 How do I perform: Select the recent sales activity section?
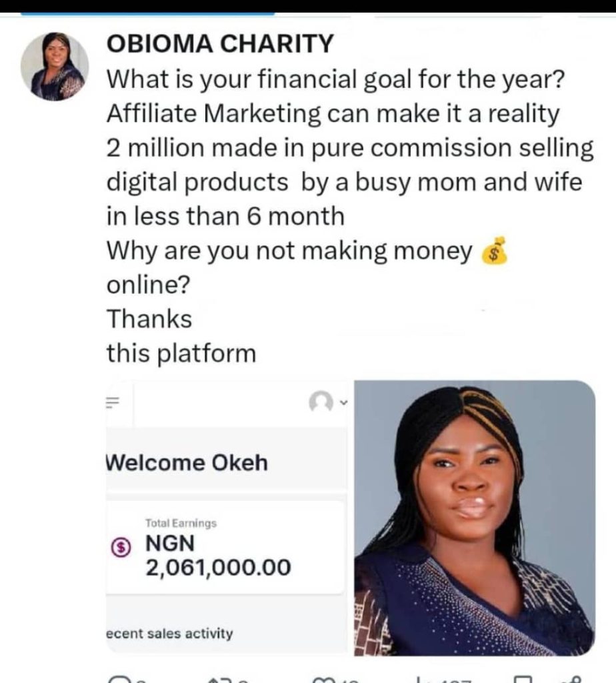click(x=170, y=633)
